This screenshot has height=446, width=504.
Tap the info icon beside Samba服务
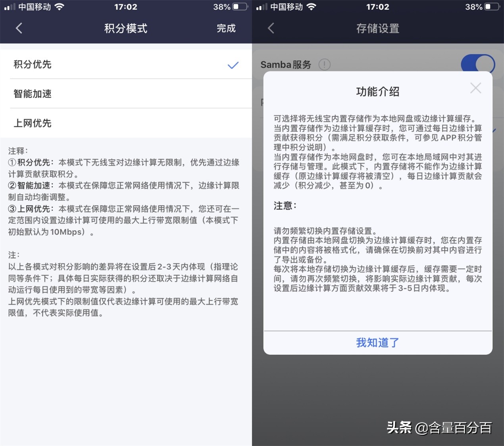point(324,64)
